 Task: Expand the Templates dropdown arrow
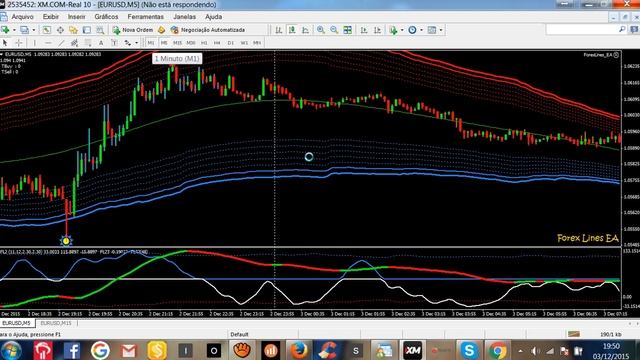[441, 30]
